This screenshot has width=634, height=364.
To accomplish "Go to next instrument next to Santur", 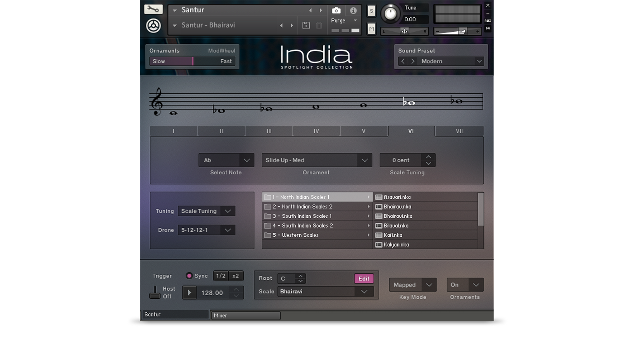I will 321,10.
